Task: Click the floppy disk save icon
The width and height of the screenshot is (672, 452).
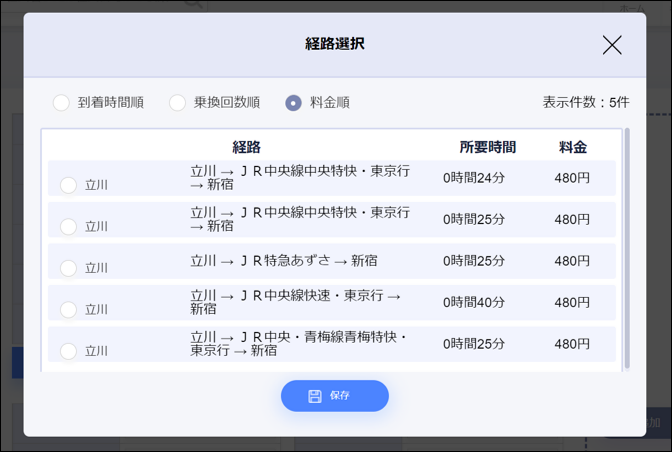Action: coord(315,396)
